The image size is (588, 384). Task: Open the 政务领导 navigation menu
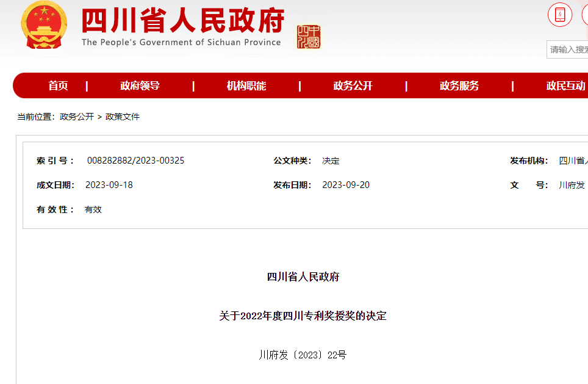(x=140, y=86)
